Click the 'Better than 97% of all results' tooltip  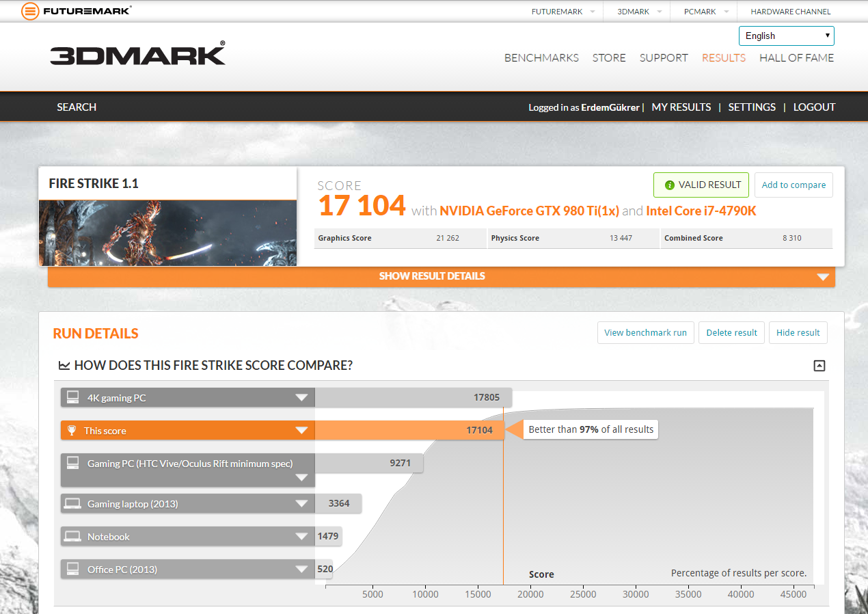[x=591, y=429]
